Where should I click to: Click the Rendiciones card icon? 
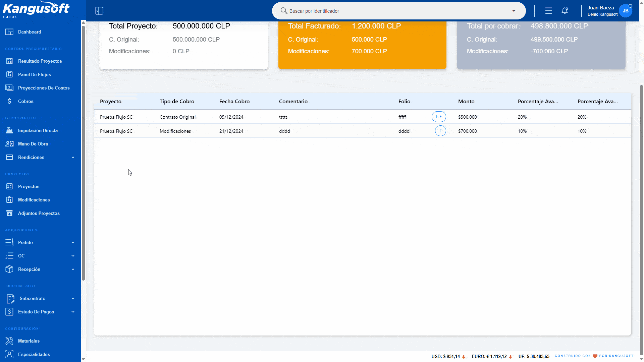(9, 157)
